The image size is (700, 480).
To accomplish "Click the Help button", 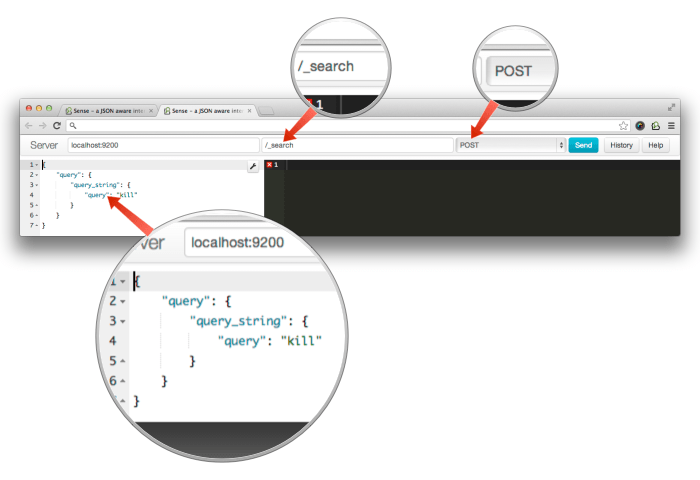I will click(x=656, y=145).
